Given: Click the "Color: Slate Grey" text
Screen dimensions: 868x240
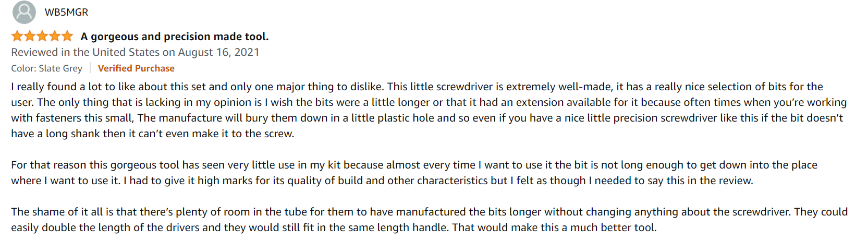Looking at the screenshot, I should pyautogui.click(x=47, y=68).
